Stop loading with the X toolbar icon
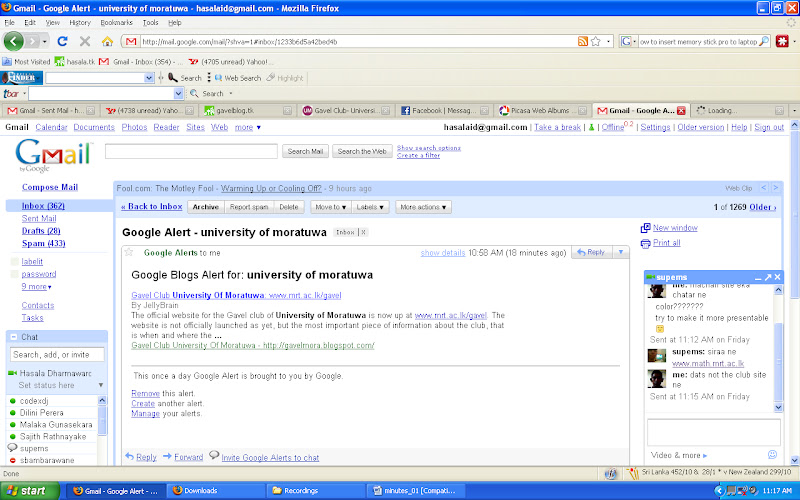Viewport: 800px width, 500px height. coord(85,41)
